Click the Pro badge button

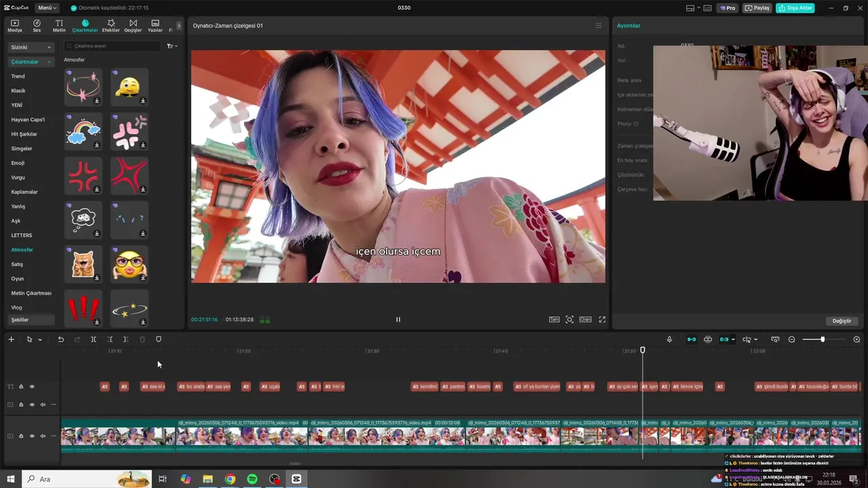pyautogui.click(x=729, y=8)
